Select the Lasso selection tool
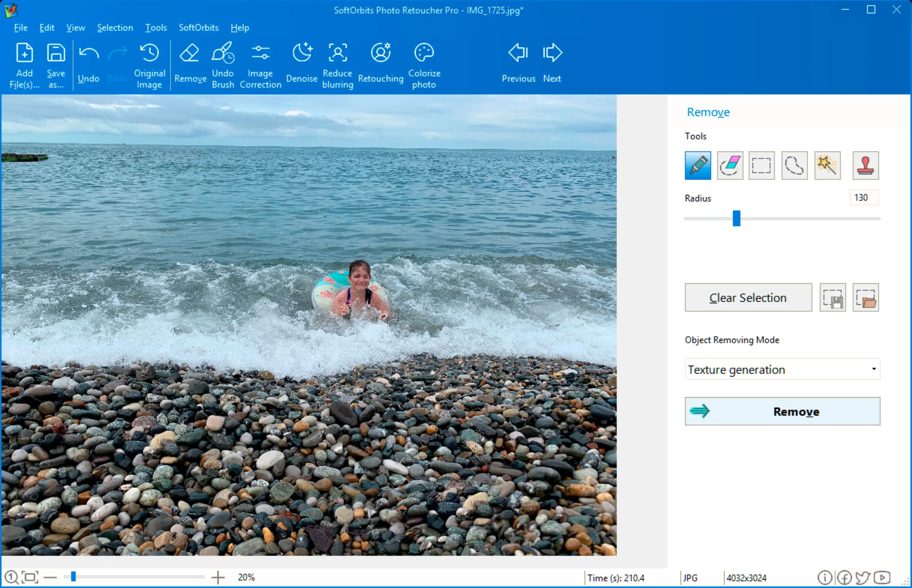912x588 pixels. click(796, 165)
